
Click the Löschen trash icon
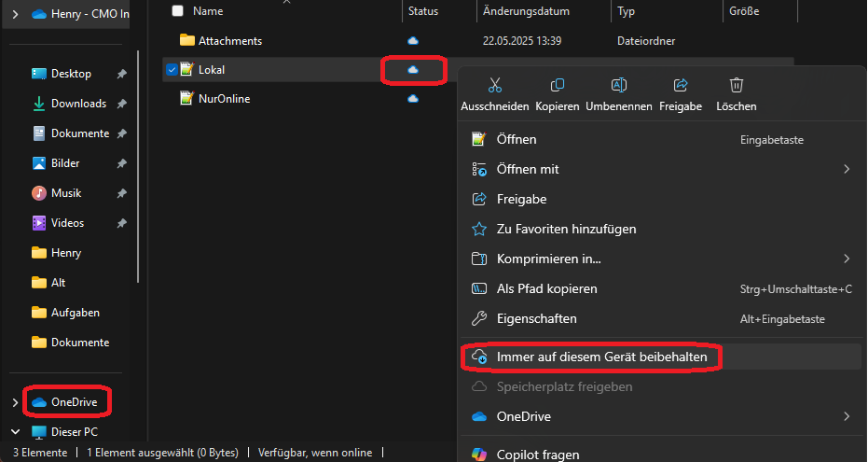pos(737,85)
